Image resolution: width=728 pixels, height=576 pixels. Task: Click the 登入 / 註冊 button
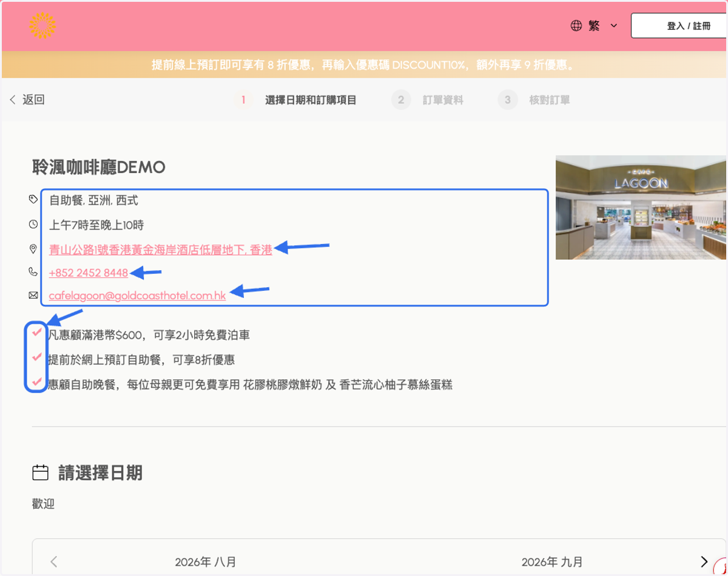(679, 26)
